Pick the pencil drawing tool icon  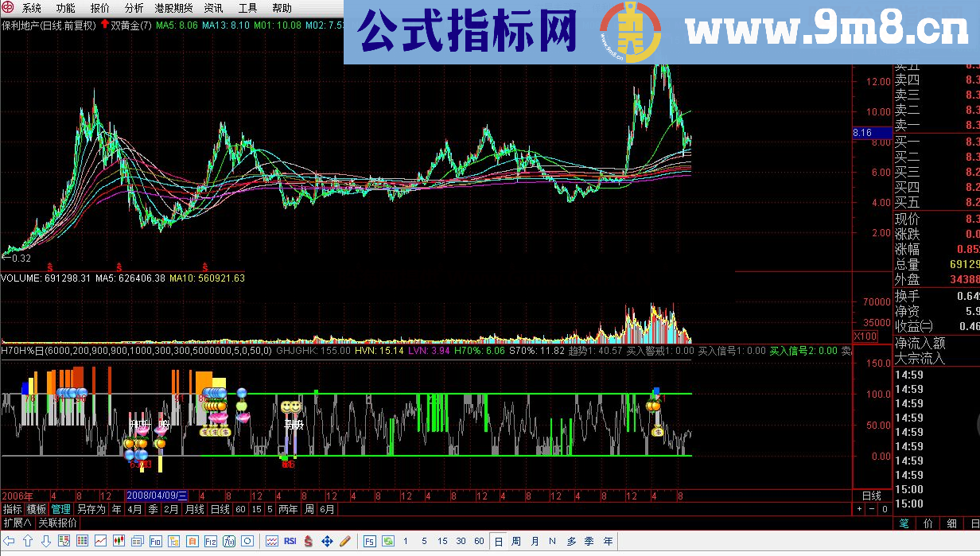tap(344, 541)
